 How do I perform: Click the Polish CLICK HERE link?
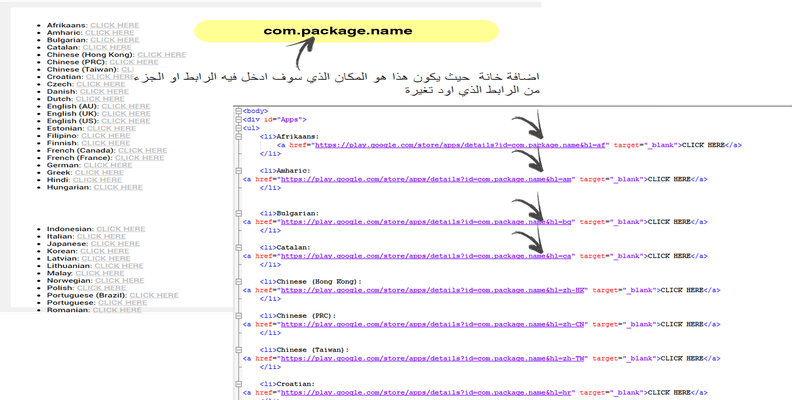102,288
